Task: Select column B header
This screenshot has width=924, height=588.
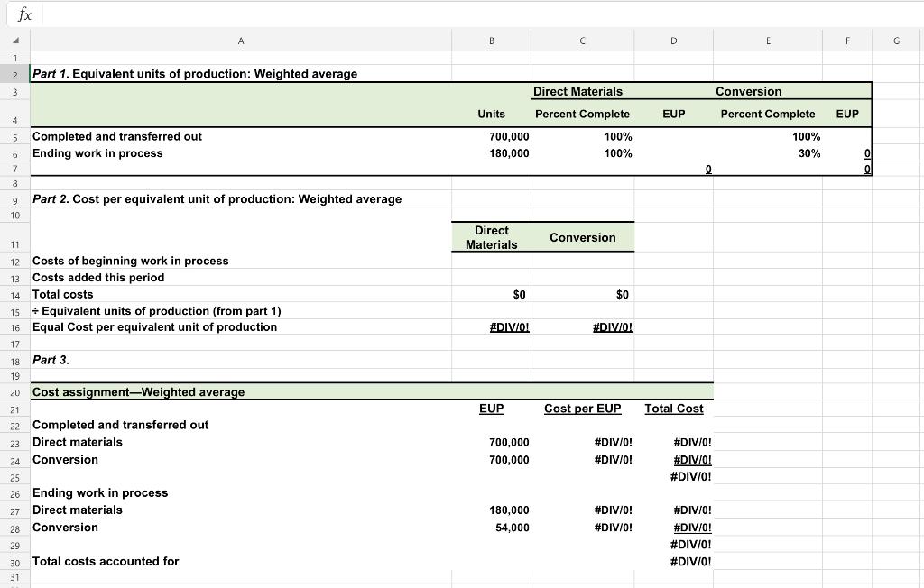Action: [x=491, y=41]
